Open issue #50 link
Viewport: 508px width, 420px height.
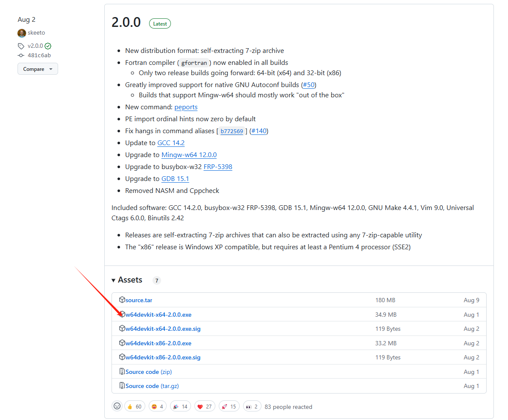click(309, 85)
